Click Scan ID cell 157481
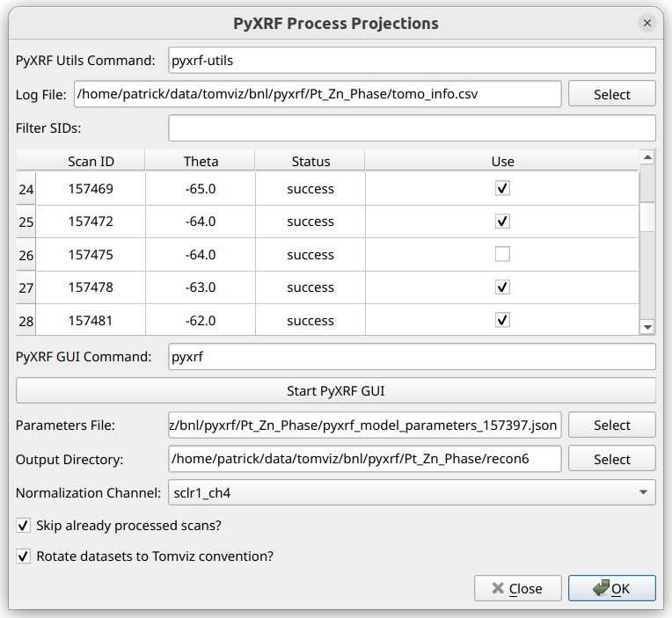672x618 pixels. pos(91,320)
